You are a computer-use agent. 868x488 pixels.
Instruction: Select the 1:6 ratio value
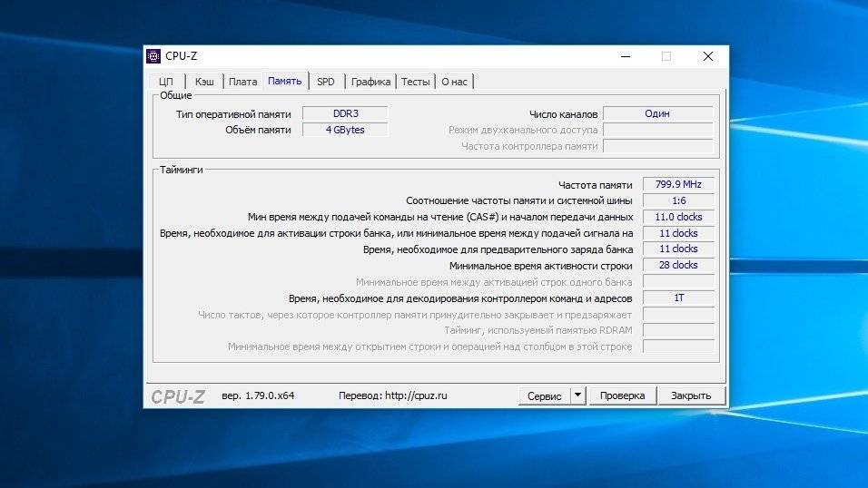coord(678,200)
